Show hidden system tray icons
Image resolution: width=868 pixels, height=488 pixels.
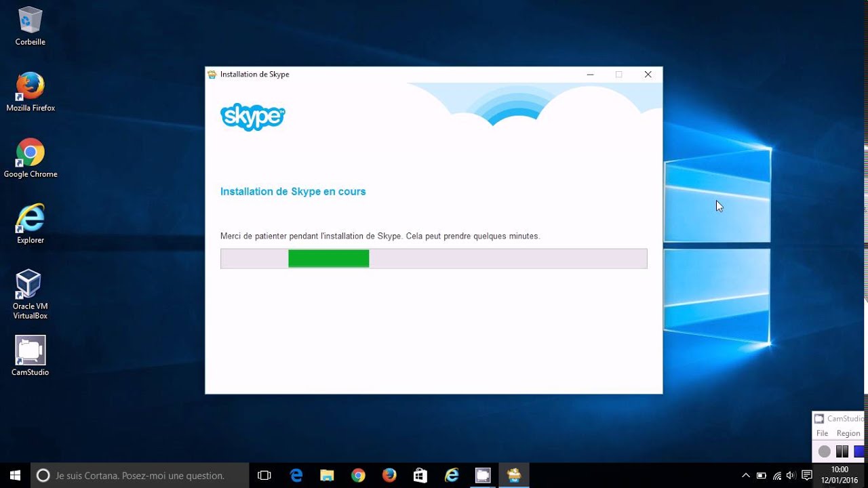(746, 476)
